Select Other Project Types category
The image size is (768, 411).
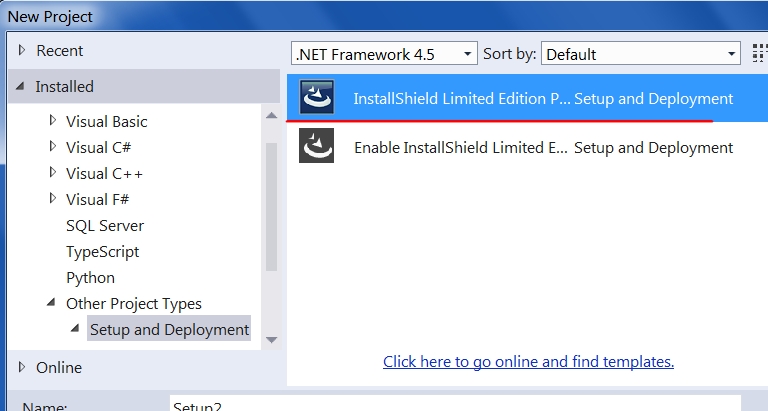click(134, 304)
